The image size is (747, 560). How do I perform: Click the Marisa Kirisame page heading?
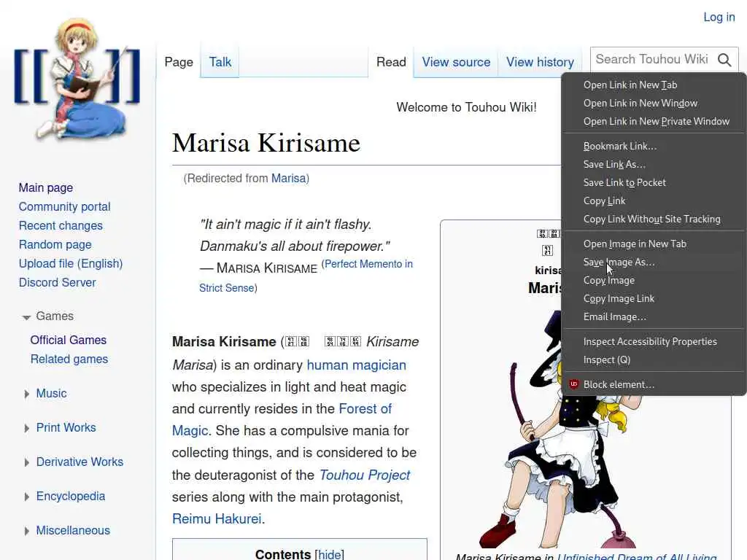click(266, 143)
